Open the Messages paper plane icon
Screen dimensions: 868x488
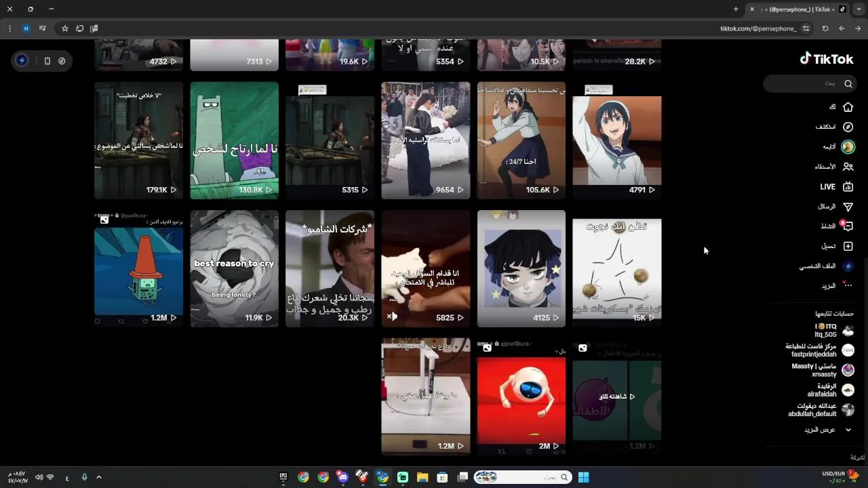tap(848, 207)
